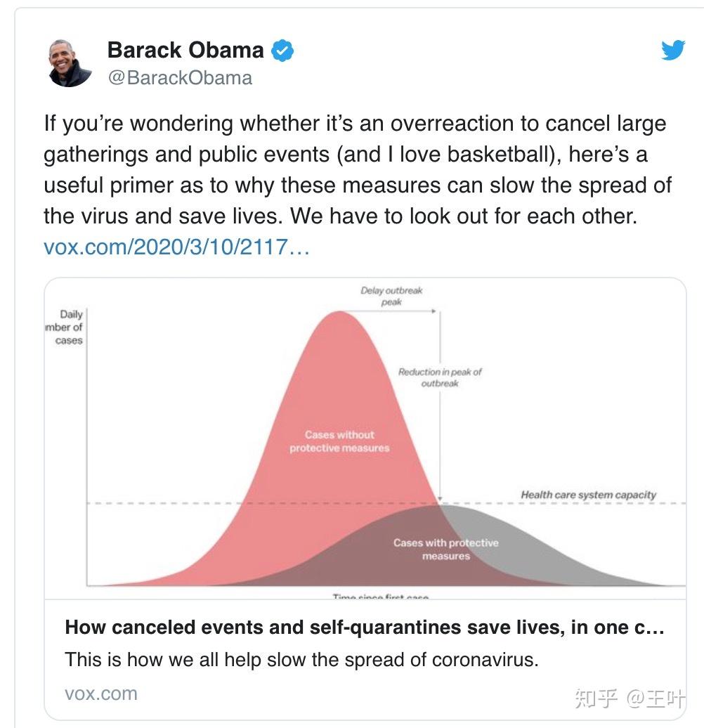Click the vox.com domain under the card
The width and height of the screenshot is (704, 728).
click(x=101, y=694)
